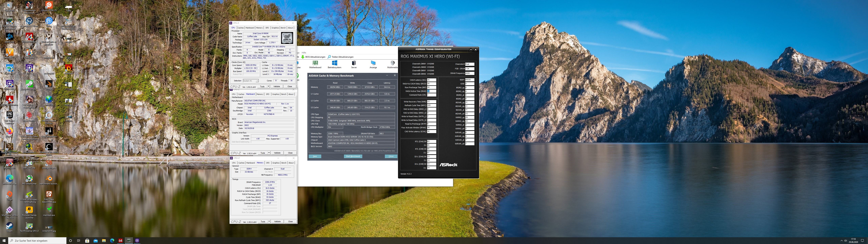This screenshot has height=244, width=868.
Task: Launch Core Temp from the desktop
Action: (29, 54)
